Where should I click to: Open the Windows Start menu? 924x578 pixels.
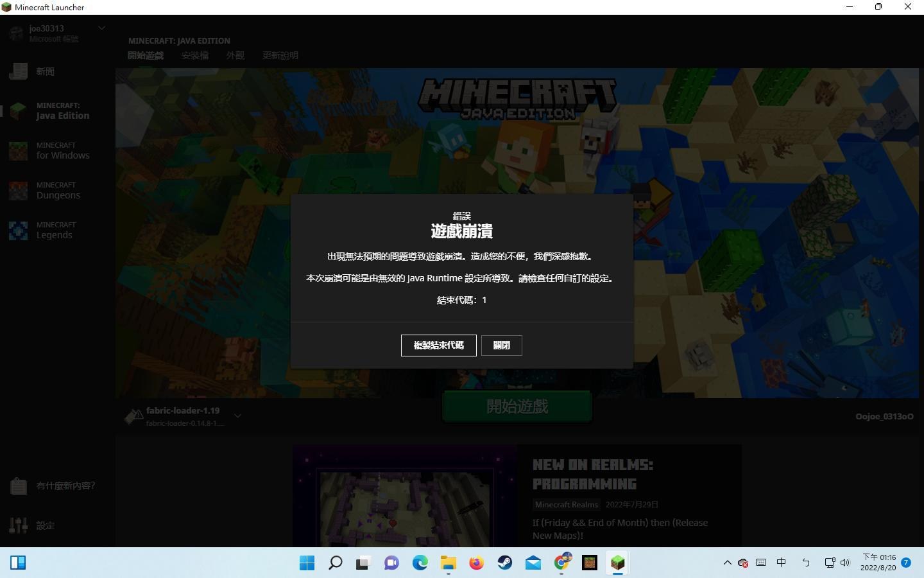pyautogui.click(x=307, y=563)
